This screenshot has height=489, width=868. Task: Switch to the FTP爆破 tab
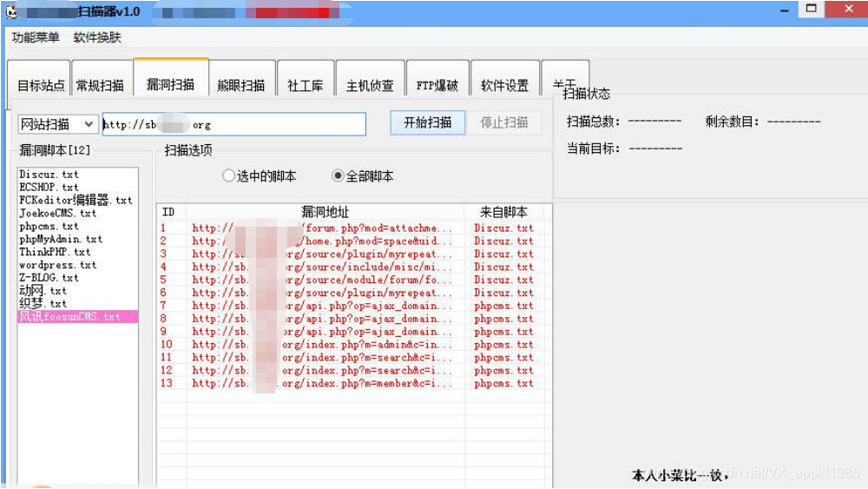point(437,80)
